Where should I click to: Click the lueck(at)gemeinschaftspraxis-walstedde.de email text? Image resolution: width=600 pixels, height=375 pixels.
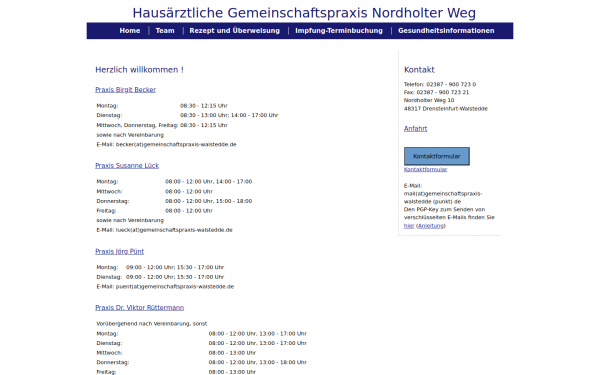pyautogui.click(x=174, y=230)
